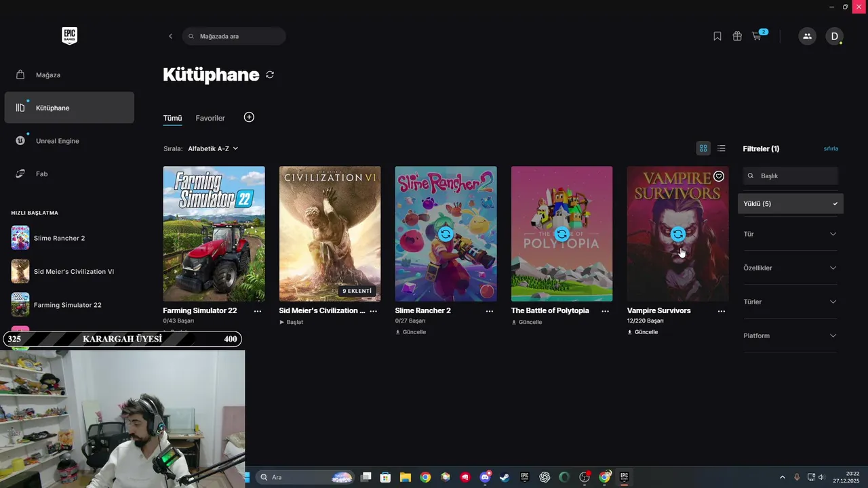
Task: Show hidden system tray icons
Action: pyautogui.click(x=783, y=477)
